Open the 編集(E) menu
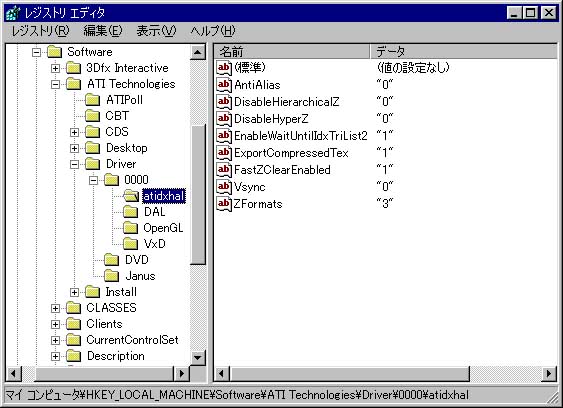The image size is (563, 408). click(103, 31)
